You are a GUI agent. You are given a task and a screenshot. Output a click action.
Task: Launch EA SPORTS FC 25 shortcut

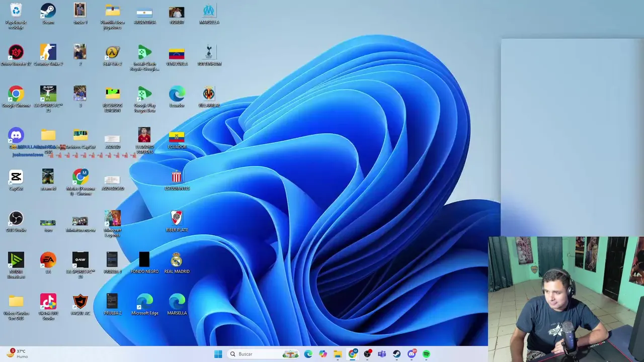pyautogui.click(x=48, y=99)
